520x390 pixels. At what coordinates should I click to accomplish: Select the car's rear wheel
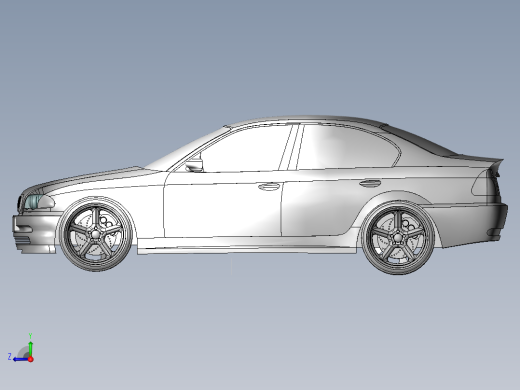[398, 238]
